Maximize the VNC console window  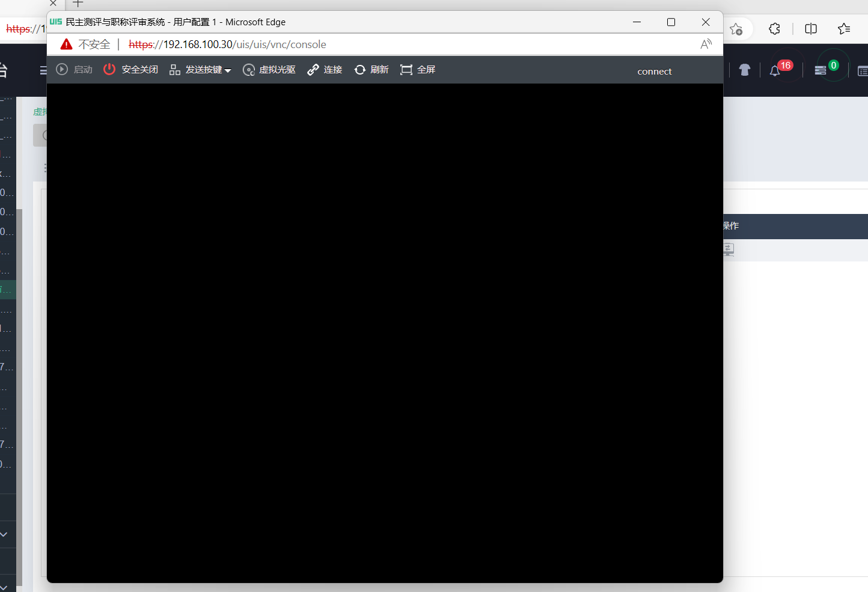671,22
